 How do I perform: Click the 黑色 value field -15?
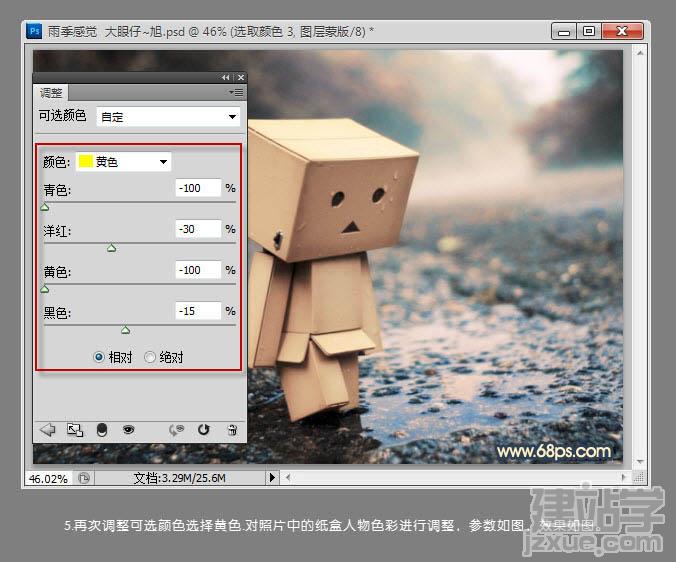pyautogui.click(x=198, y=311)
